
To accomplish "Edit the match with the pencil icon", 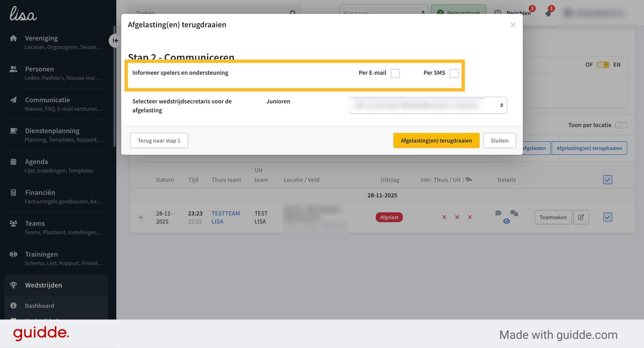I will 581,217.
